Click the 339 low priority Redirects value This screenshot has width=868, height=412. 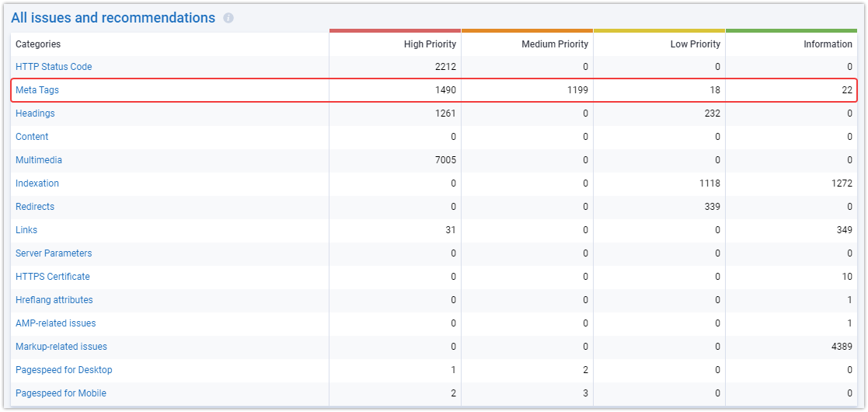pyautogui.click(x=713, y=207)
